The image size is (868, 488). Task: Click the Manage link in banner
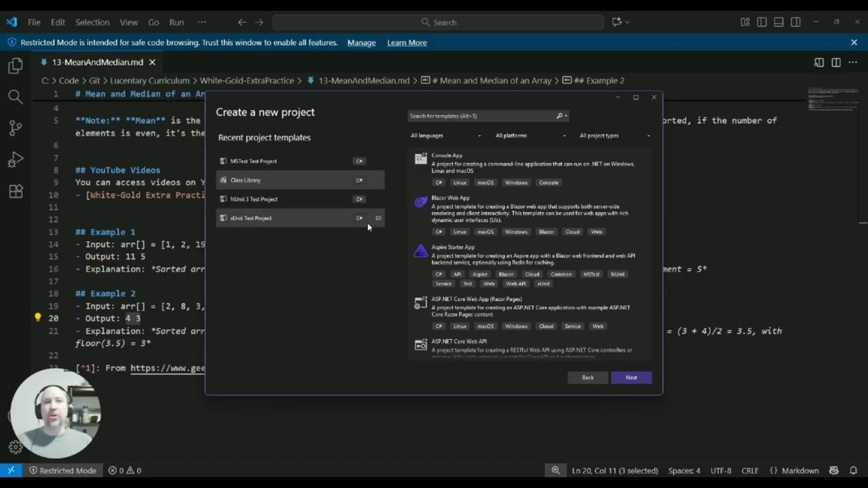tap(361, 43)
